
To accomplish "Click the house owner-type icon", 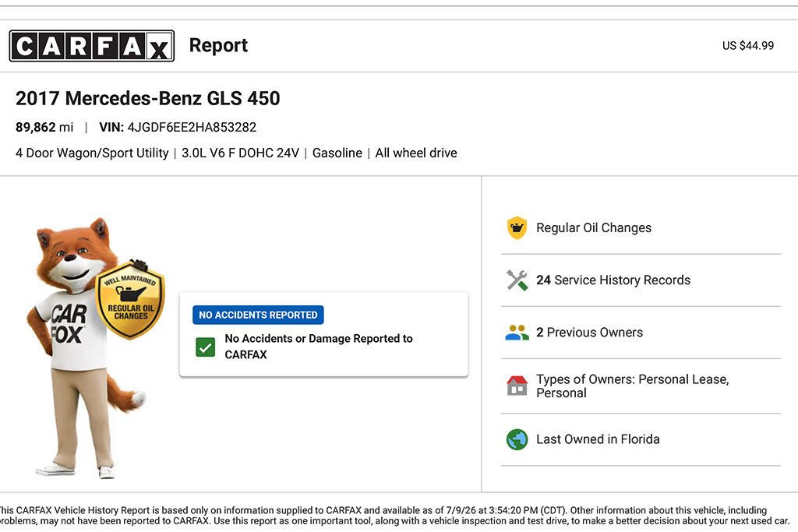I will tap(517, 386).
